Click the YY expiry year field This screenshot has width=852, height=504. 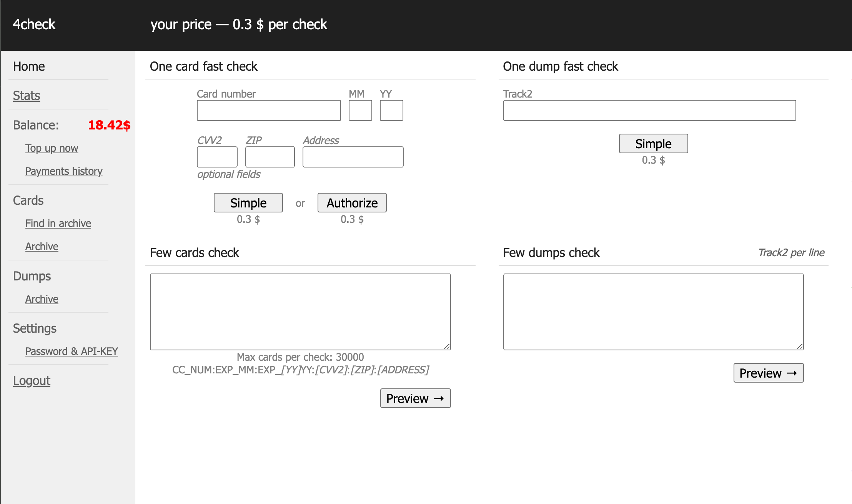coord(391,111)
